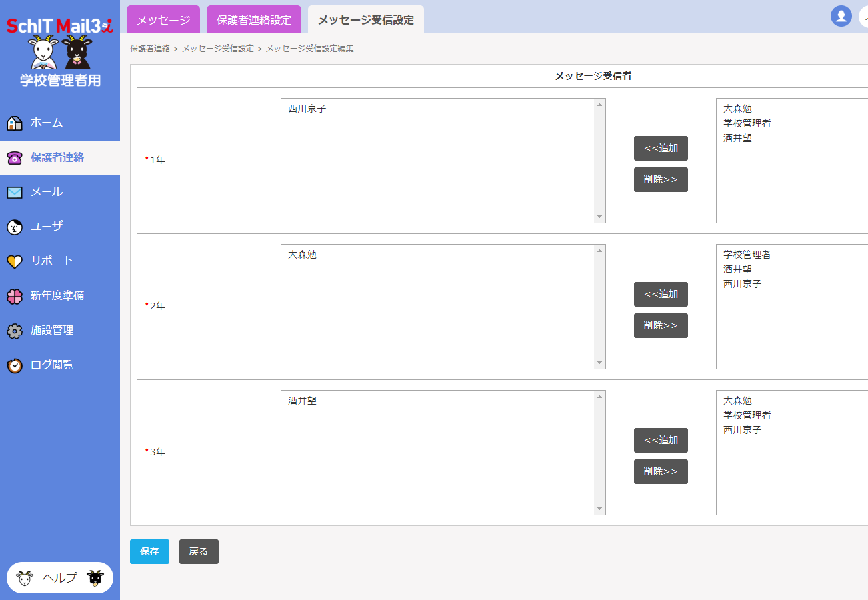Click the user profile avatar icon
Image resolution: width=868 pixels, height=600 pixels.
pyautogui.click(x=841, y=16)
